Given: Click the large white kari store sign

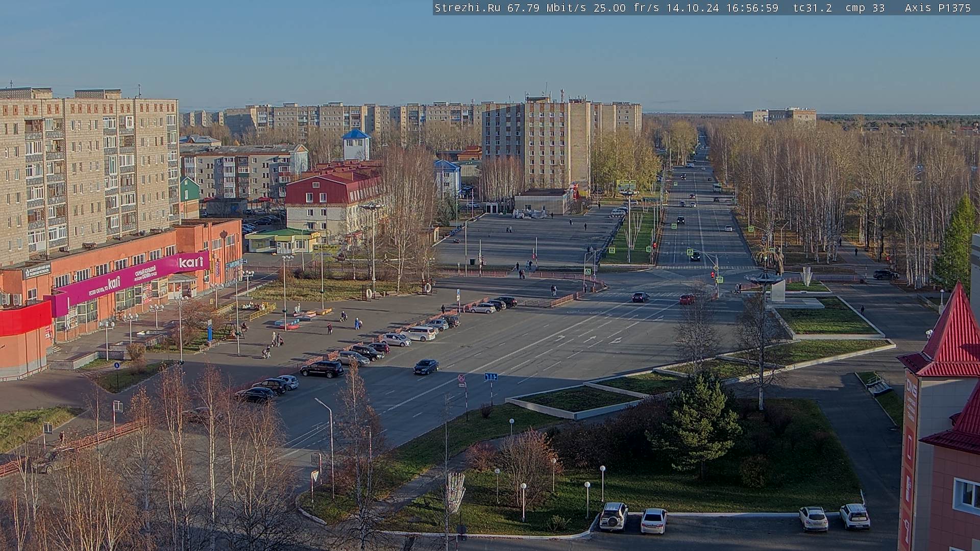Looking at the screenshot, I should pos(191,262).
